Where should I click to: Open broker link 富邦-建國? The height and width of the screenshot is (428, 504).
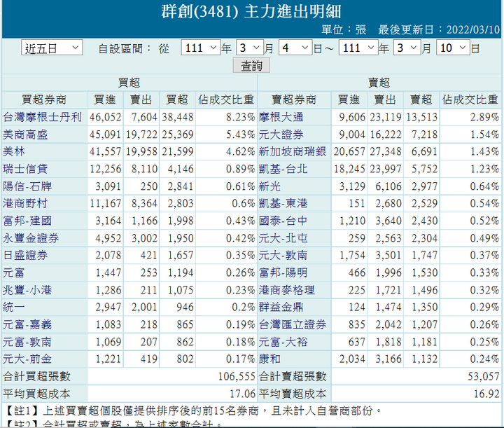pyautogui.click(x=27, y=221)
